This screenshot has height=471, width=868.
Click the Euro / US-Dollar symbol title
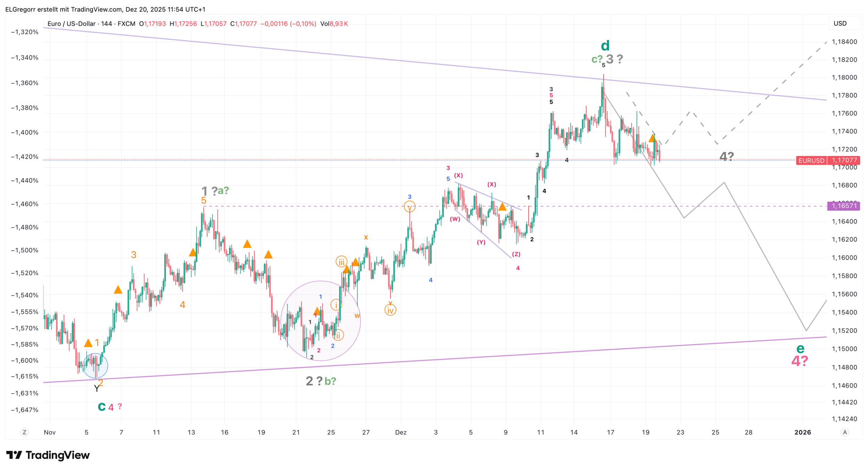point(71,24)
